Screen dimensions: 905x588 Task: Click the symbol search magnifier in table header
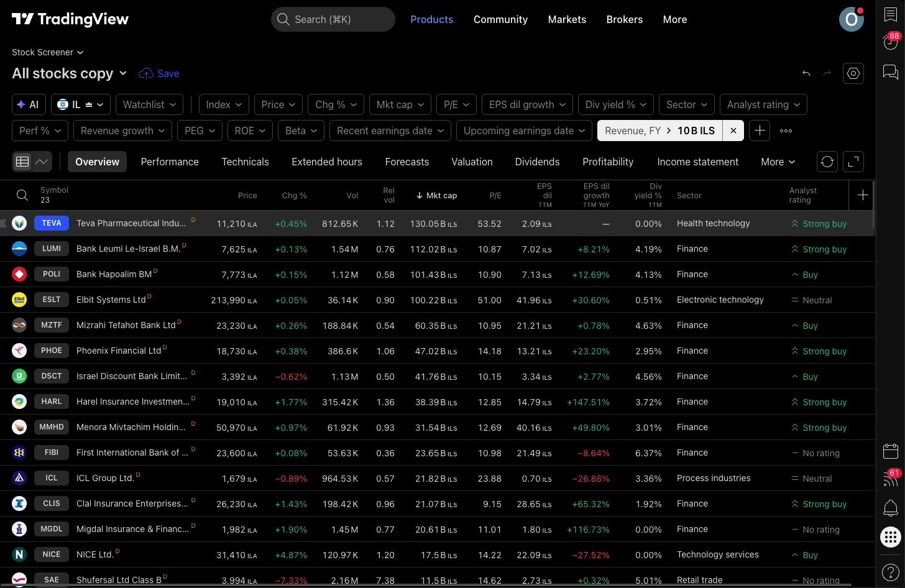[22, 195]
